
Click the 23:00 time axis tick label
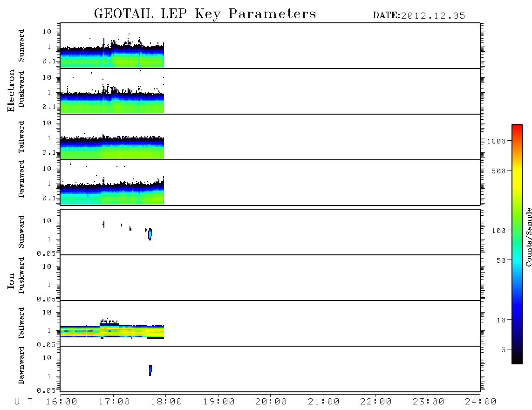pos(429,402)
